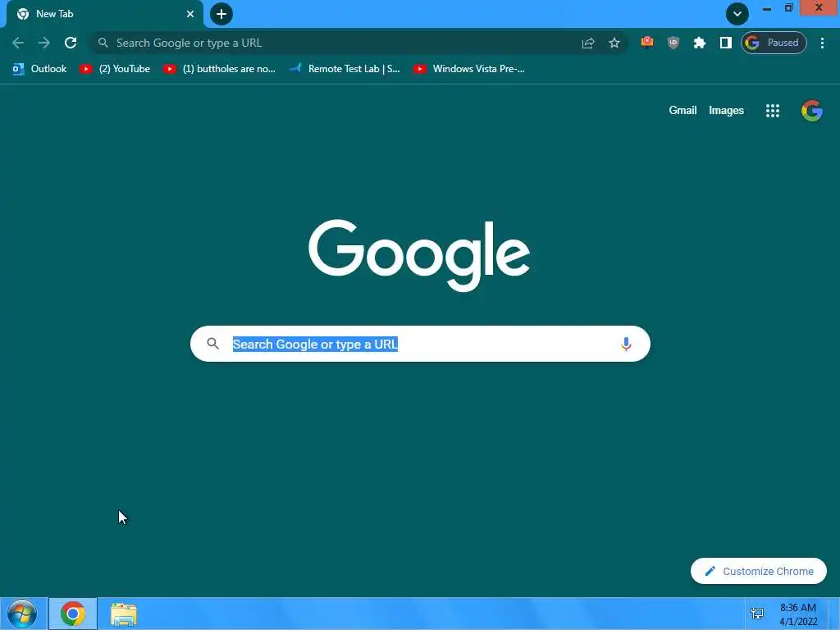Open the (2) YouTube bookmark

(115, 69)
